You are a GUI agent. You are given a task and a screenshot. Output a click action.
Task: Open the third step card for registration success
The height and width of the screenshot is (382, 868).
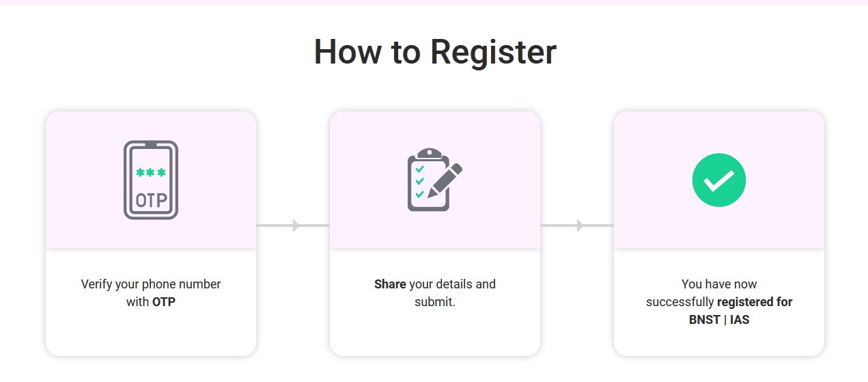(x=719, y=234)
